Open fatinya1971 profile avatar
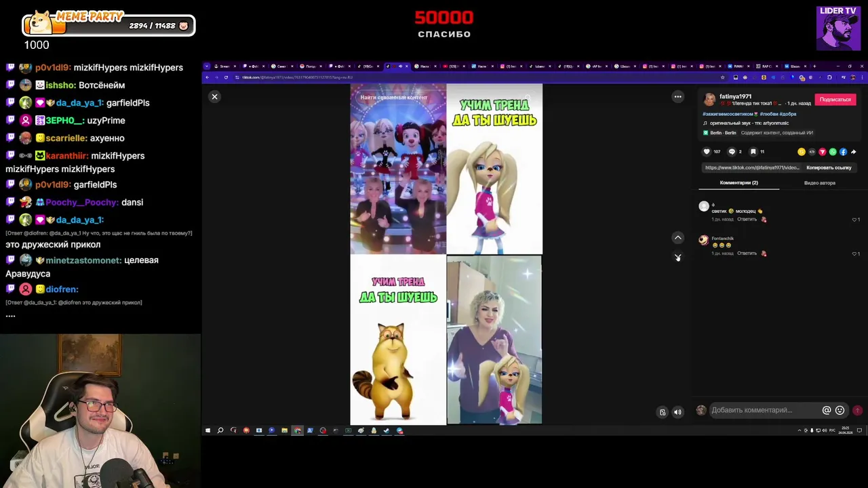Screen dimensions: 868x488 [x=709, y=100]
